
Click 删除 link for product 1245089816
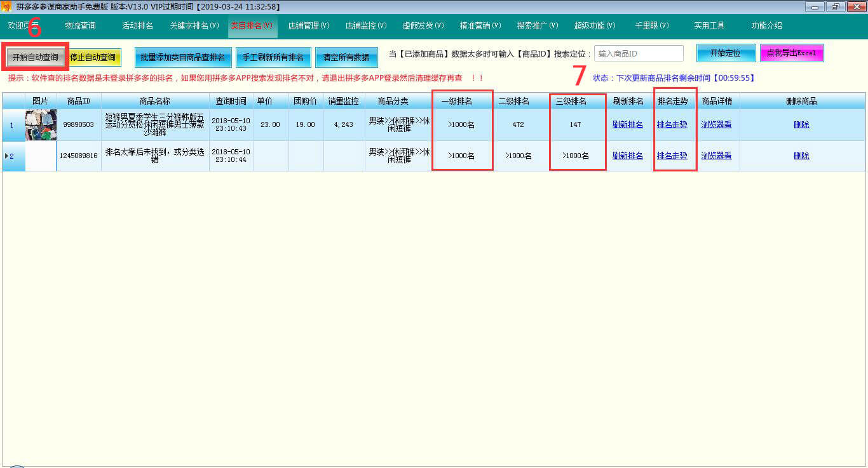(x=802, y=156)
